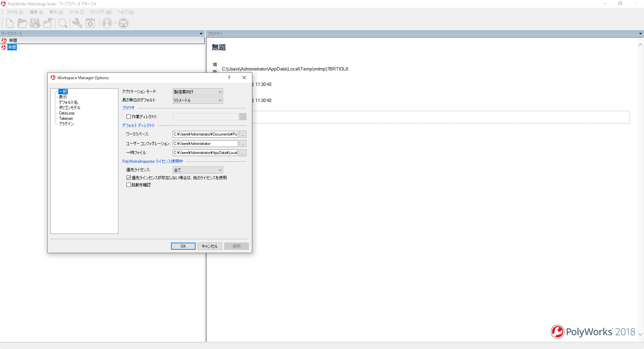644x349 pixels.
Task: Click the Open workspace folder icon
Action: [x=22, y=23]
